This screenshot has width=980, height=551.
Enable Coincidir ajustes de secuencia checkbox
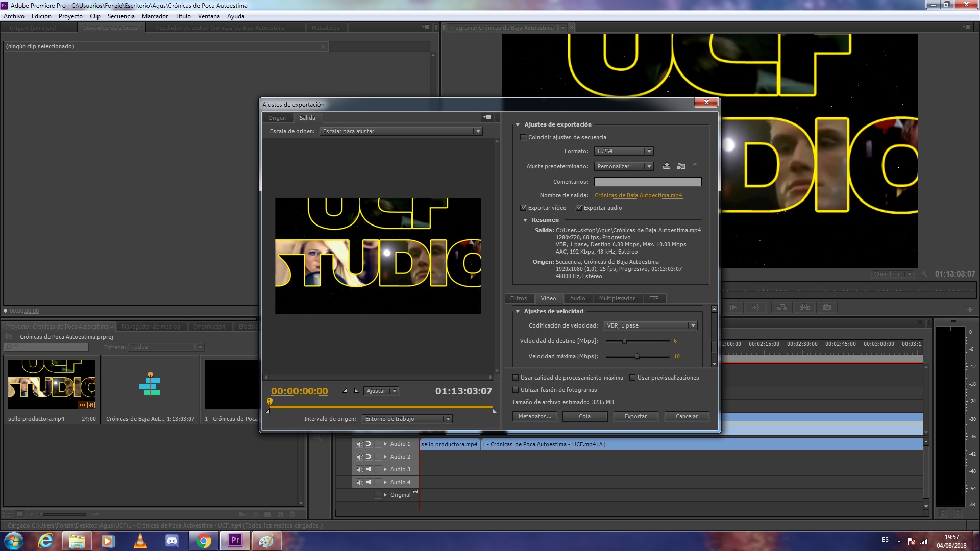click(x=523, y=137)
